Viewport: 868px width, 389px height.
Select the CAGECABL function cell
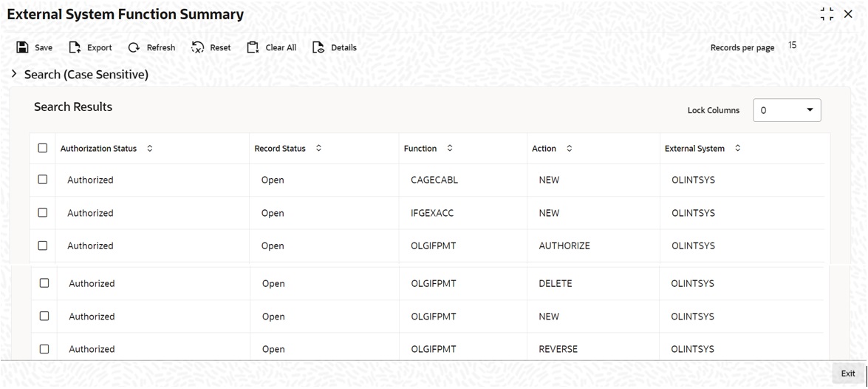(x=434, y=180)
